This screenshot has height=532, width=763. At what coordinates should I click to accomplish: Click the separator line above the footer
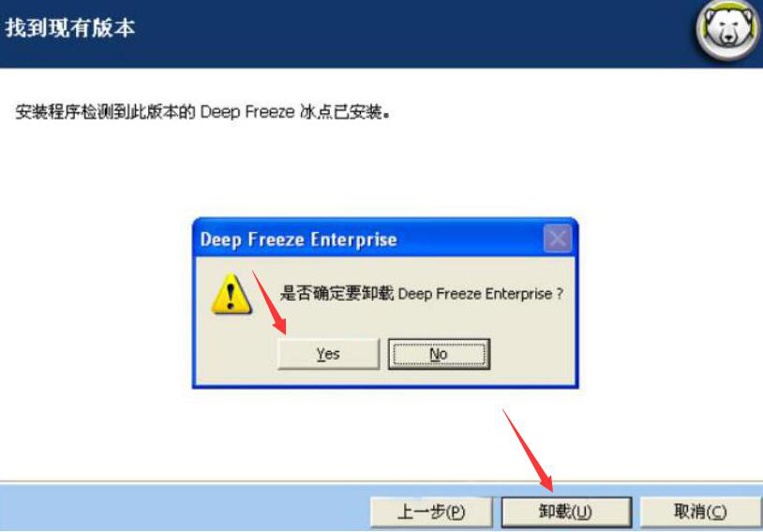(381, 483)
